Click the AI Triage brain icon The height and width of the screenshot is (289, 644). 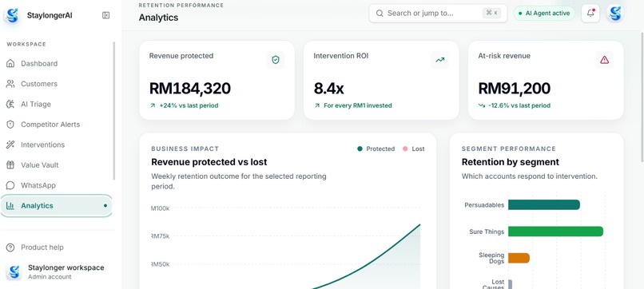pyautogui.click(x=10, y=105)
